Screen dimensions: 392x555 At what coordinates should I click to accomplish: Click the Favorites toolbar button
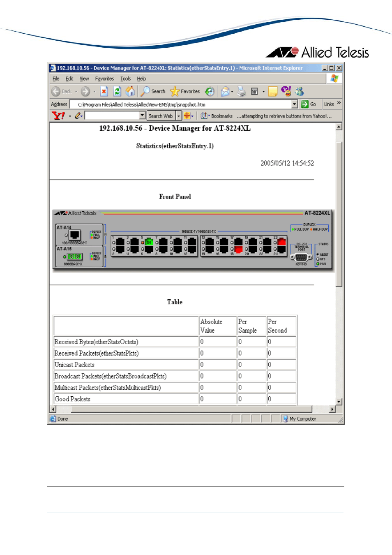tap(185, 91)
